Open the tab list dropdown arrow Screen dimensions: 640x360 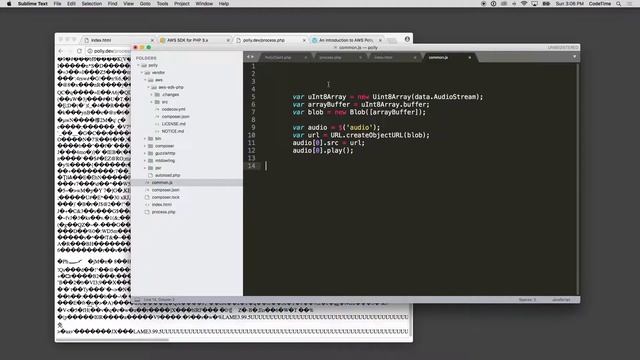coord(574,57)
